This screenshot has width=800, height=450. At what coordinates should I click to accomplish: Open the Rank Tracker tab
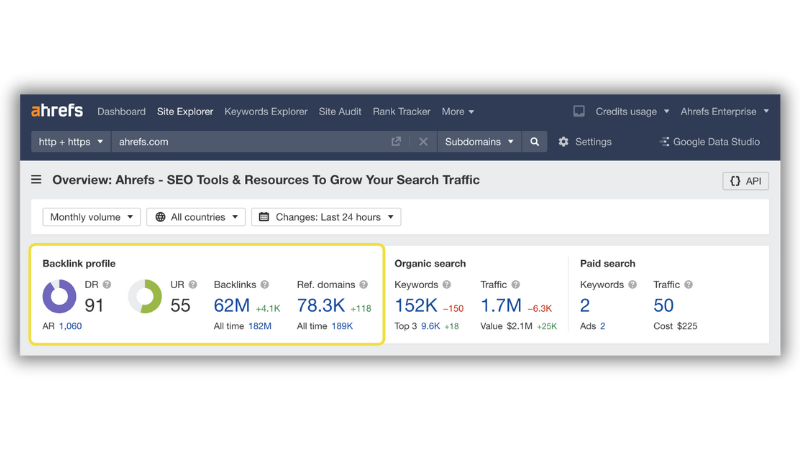tap(402, 111)
